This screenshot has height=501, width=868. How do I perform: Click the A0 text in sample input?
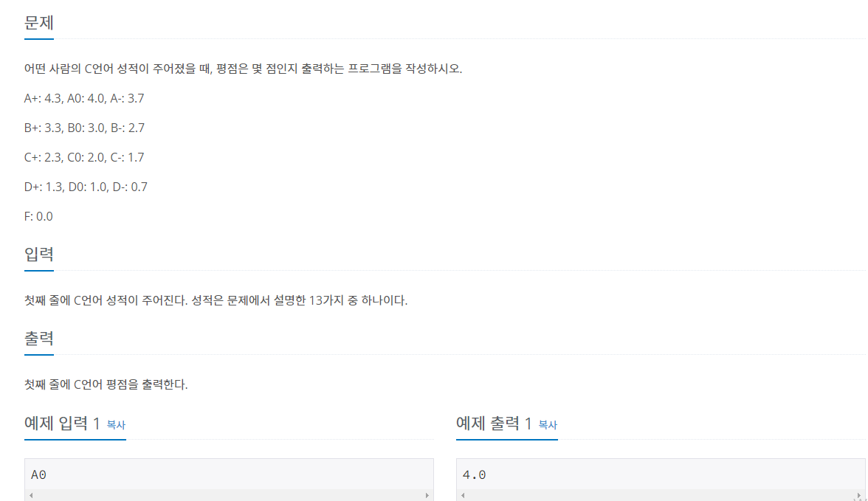coord(38,475)
